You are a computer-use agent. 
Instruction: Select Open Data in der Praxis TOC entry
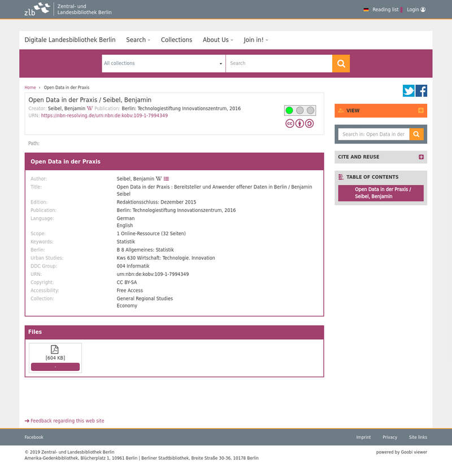(381, 193)
